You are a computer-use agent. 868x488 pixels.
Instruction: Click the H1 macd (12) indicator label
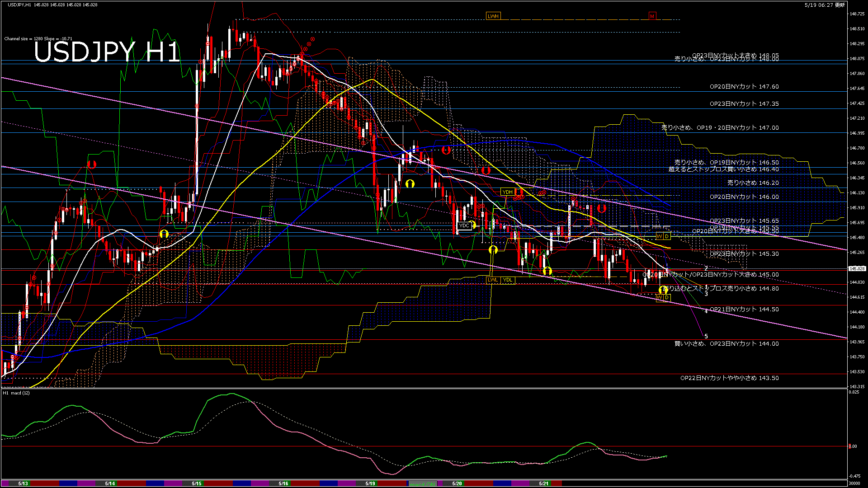[x=17, y=393]
